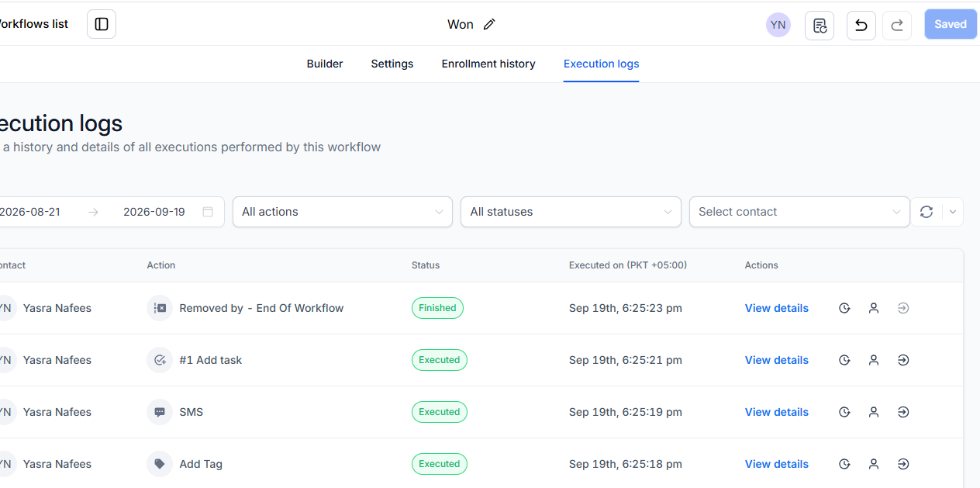Open the All statuses dropdown
Screen dimensions: 980x488
point(571,212)
